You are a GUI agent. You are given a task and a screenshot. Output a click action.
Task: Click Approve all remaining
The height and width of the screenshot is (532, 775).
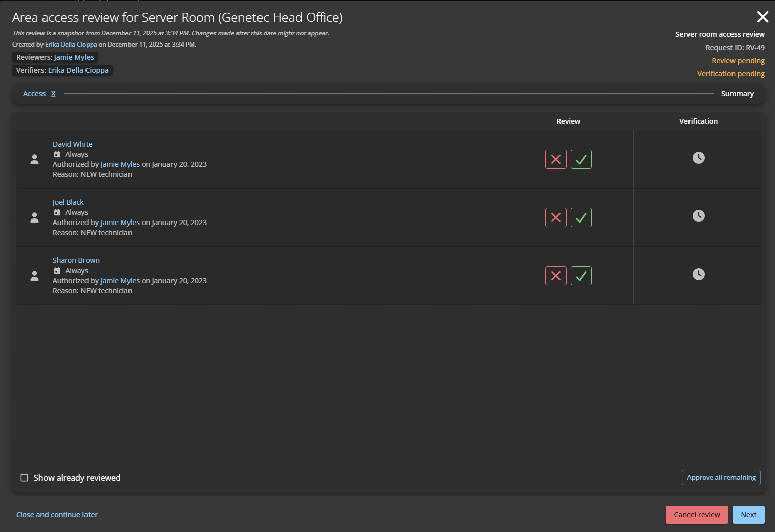point(721,477)
